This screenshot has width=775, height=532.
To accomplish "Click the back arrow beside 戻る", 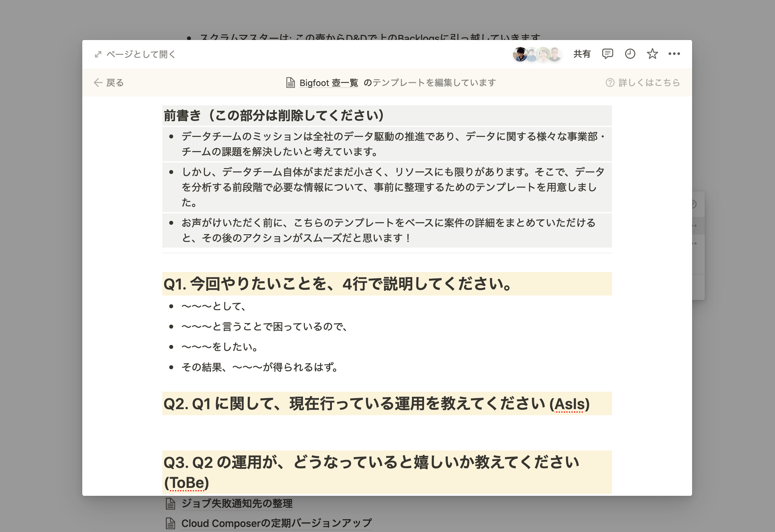I will [98, 83].
